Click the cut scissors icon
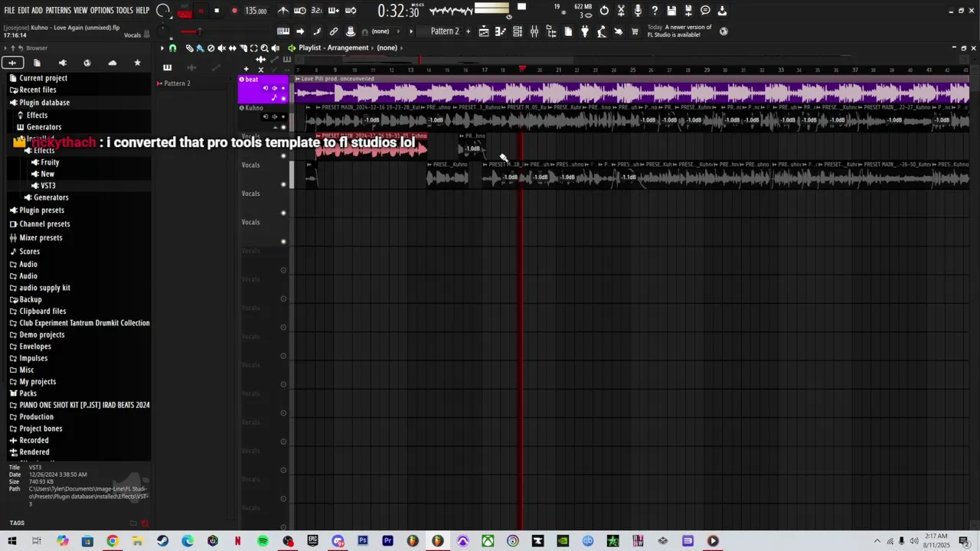 tap(620, 11)
